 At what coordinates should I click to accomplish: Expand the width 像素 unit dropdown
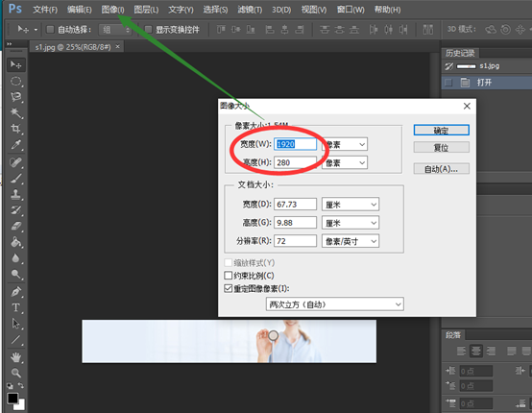tap(345, 145)
